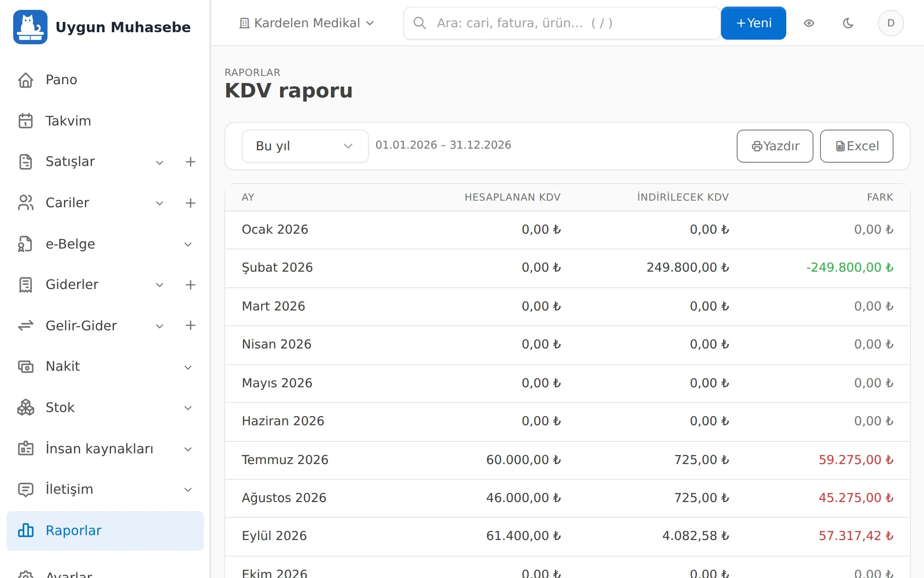Screen dimensions: 924x578
Task: Go to Takvim menu item
Action: coord(105,121)
